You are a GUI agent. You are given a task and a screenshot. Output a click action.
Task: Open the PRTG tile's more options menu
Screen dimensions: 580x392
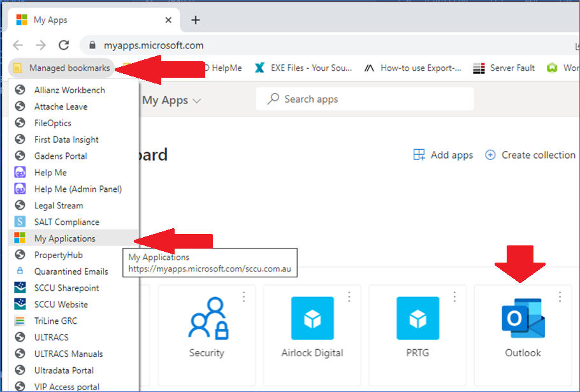[x=454, y=296]
